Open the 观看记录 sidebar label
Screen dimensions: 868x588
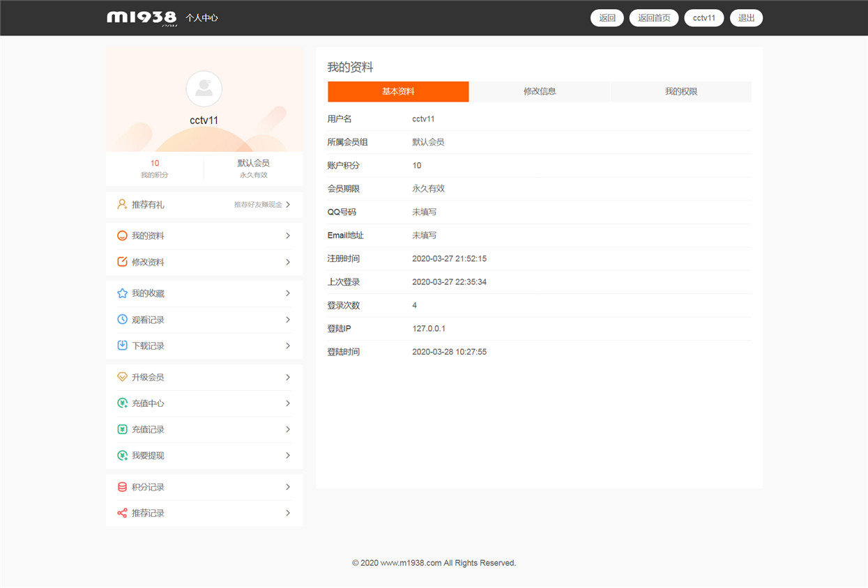pos(148,320)
